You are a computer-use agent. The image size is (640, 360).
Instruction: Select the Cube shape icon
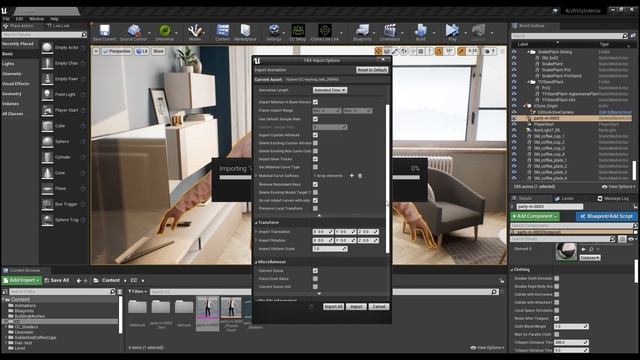(47, 126)
